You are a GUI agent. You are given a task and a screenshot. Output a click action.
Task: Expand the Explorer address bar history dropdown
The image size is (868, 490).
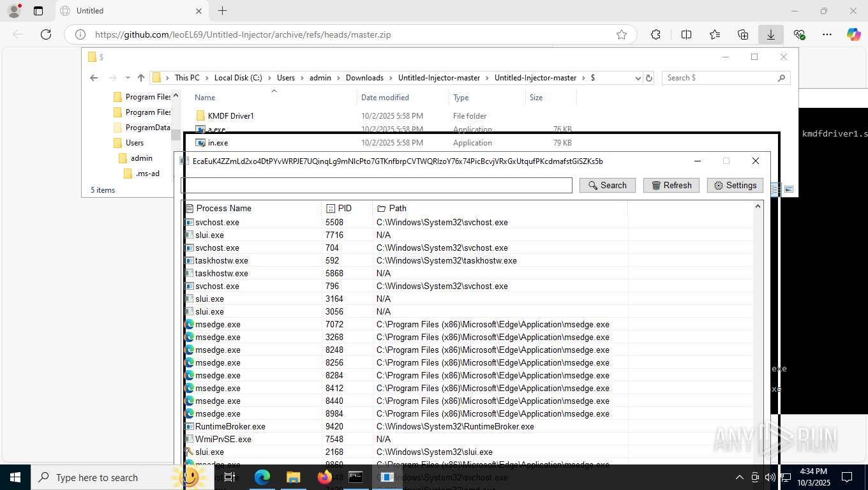coord(638,78)
